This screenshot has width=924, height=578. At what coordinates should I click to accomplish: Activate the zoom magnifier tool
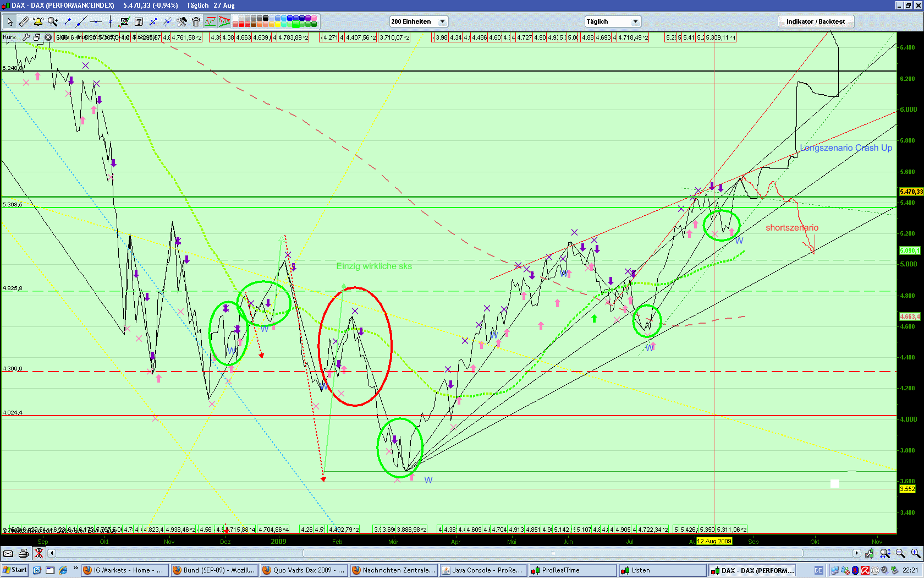point(52,21)
